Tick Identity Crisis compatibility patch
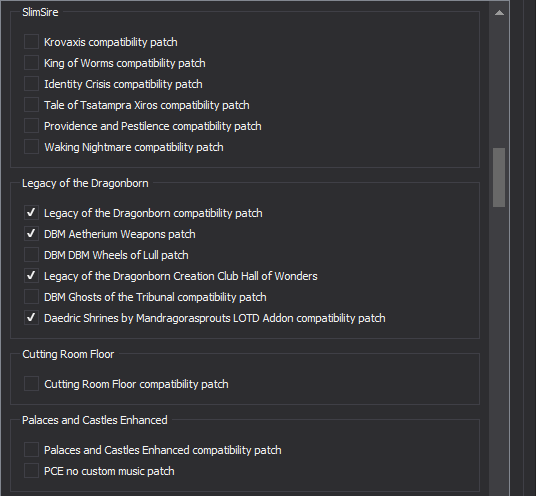The width and height of the screenshot is (536, 496). pyautogui.click(x=31, y=84)
